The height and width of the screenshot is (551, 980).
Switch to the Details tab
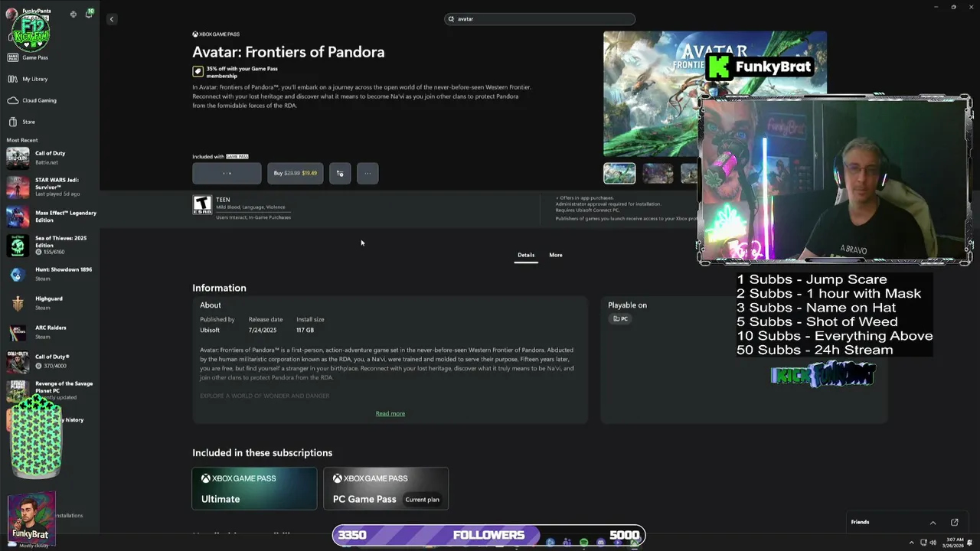tap(526, 255)
